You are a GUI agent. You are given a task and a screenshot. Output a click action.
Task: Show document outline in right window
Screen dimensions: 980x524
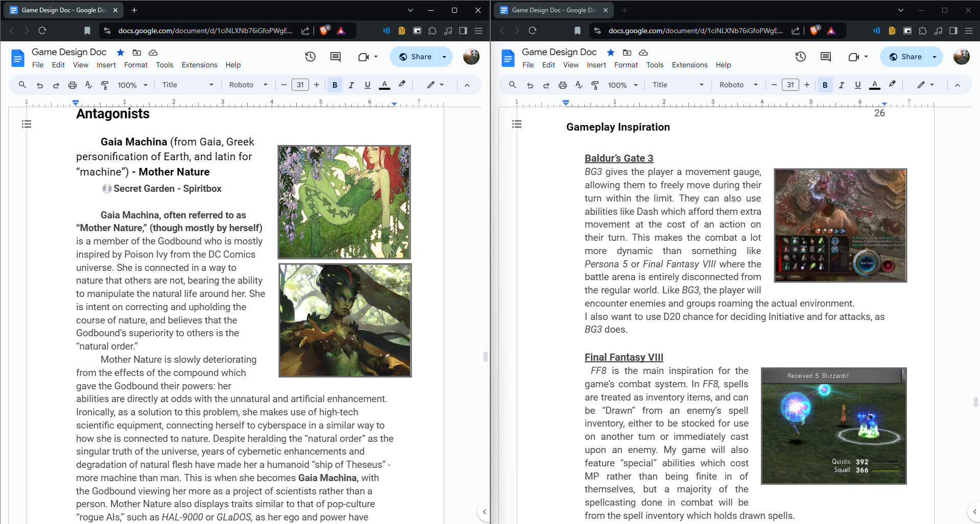517,124
